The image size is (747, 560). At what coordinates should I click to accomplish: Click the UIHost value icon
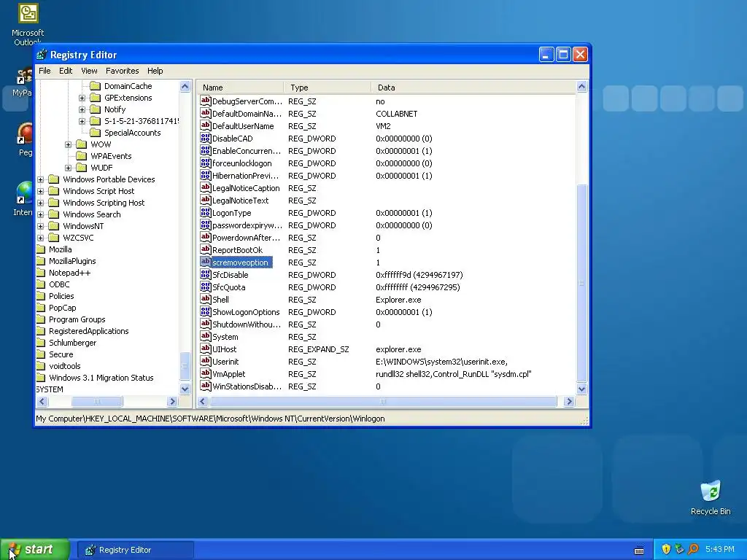click(x=205, y=349)
